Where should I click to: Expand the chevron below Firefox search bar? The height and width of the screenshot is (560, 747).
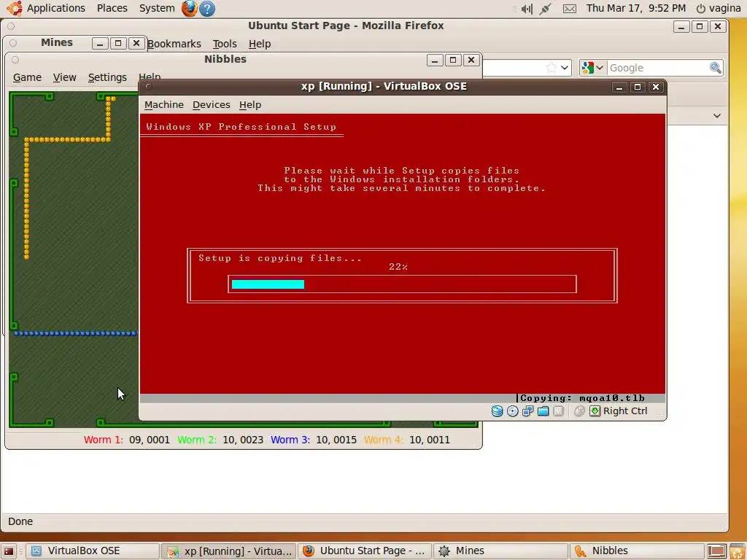click(x=716, y=116)
